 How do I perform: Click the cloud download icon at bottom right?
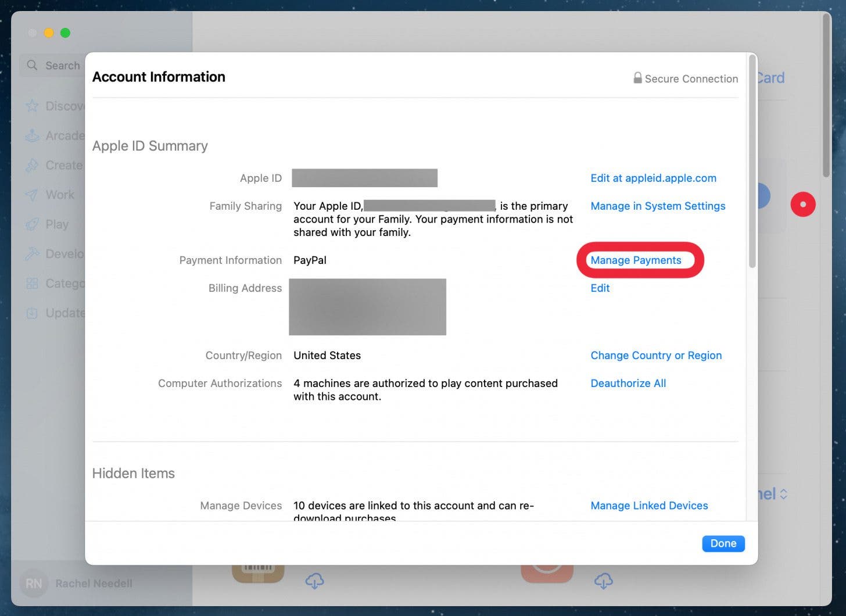603,580
